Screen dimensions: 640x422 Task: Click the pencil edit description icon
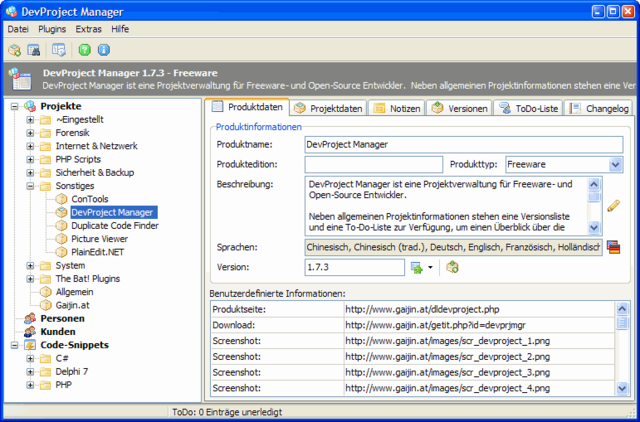(613, 206)
